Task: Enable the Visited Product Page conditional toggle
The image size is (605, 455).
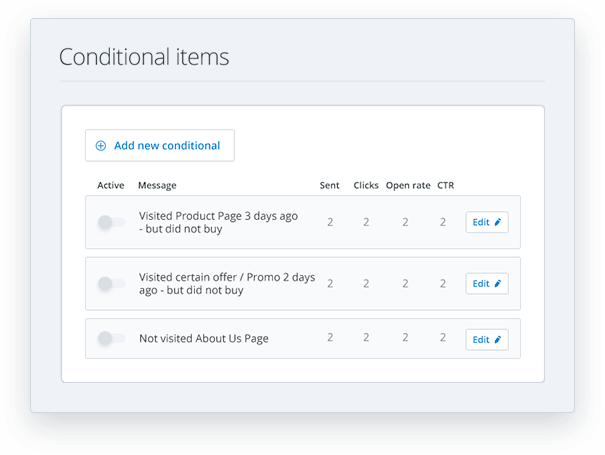Action: pos(111,222)
